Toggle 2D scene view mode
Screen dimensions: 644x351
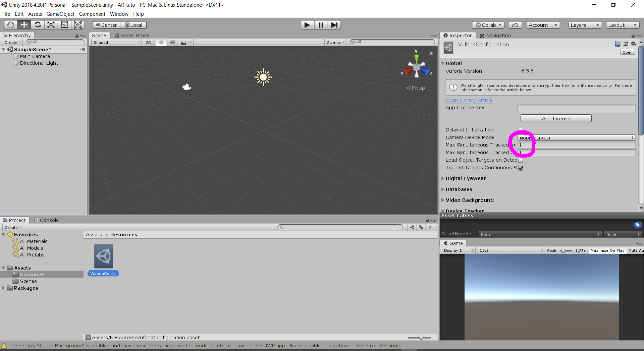click(x=148, y=43)
